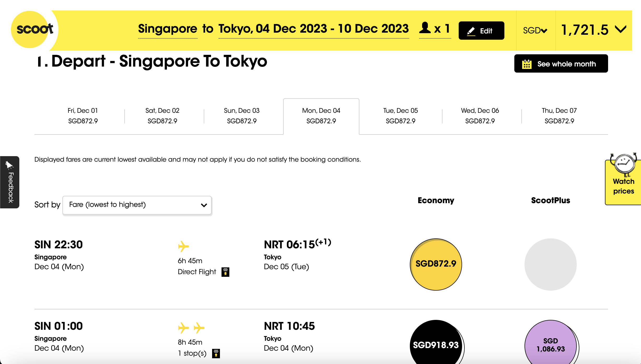This screenshot has width=641, height=364.
Task: Click the Dec 05 (Tue) arrival date
Action: click(286, 267)
